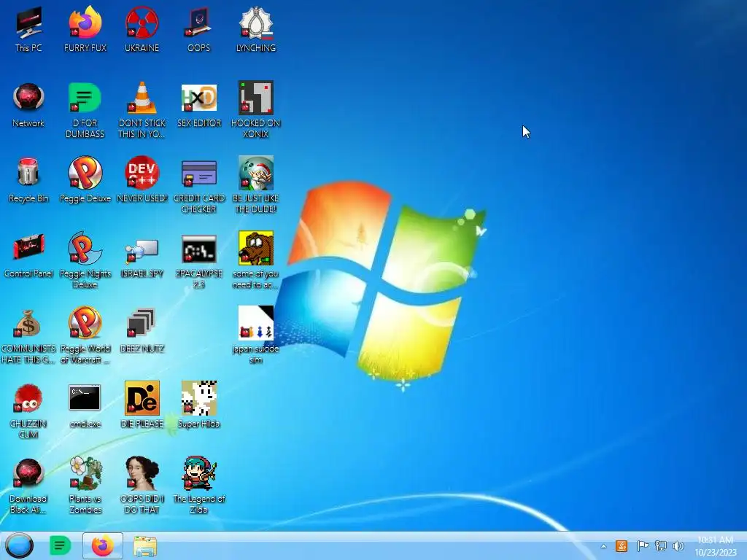
Task: Select the red fuzzy Chuzzle icon on the desktop
Action: coord(28,398)
